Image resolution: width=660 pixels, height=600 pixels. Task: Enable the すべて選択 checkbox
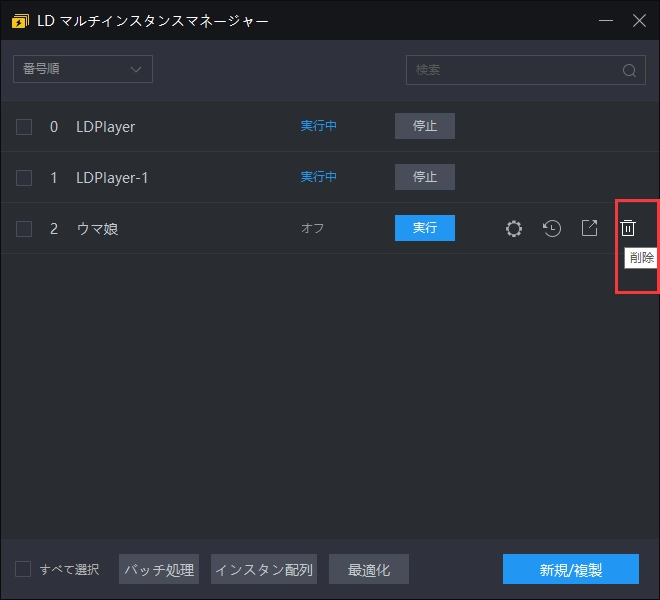(x=23, y=569)
